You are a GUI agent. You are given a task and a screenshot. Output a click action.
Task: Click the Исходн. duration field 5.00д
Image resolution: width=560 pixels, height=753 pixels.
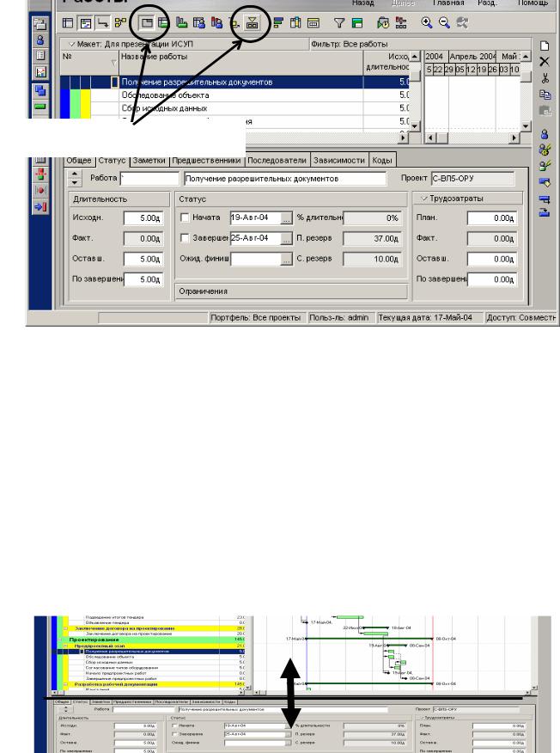click(143, 218)
